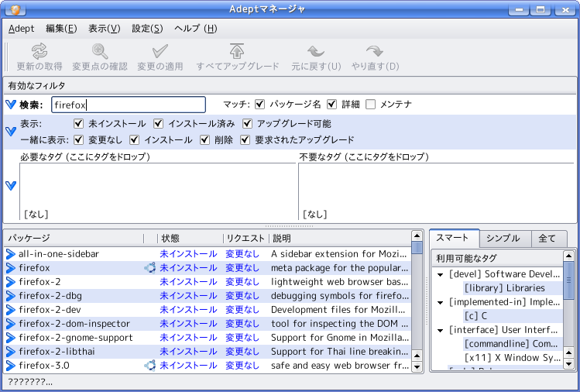This screenshot has width=580, height=392.
Task: Click the tag list scrollbar thumb
Action: (568, 280)
